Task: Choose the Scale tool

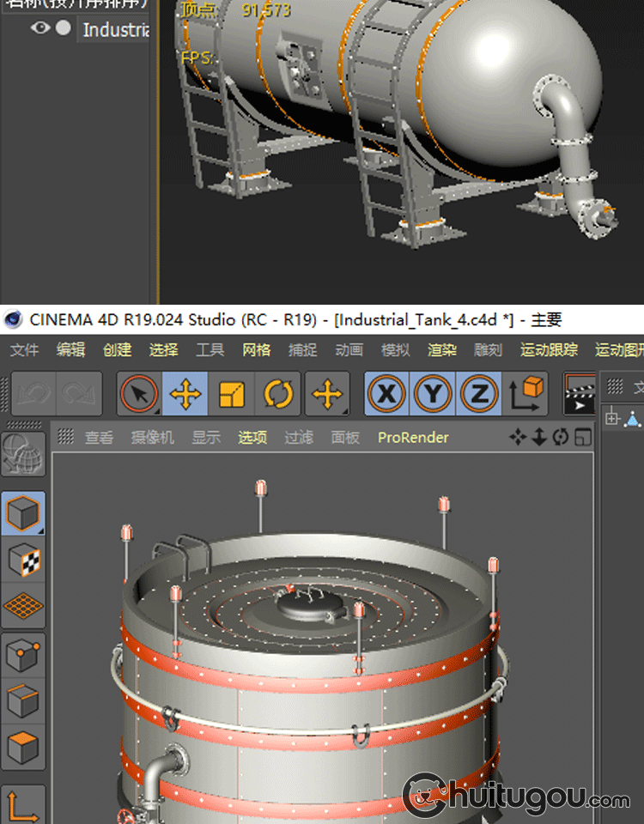Action: [x=232, y=394]
